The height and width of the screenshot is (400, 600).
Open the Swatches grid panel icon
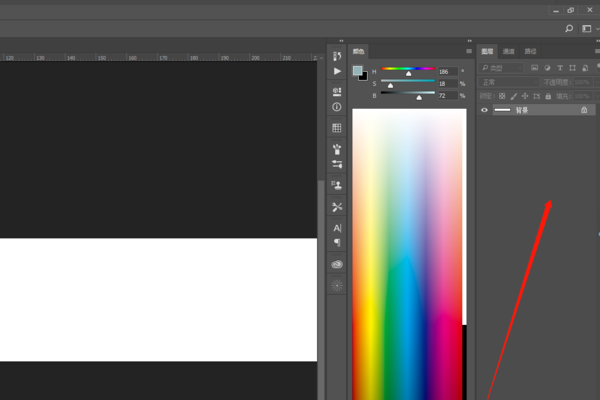[x=337, y=128]
